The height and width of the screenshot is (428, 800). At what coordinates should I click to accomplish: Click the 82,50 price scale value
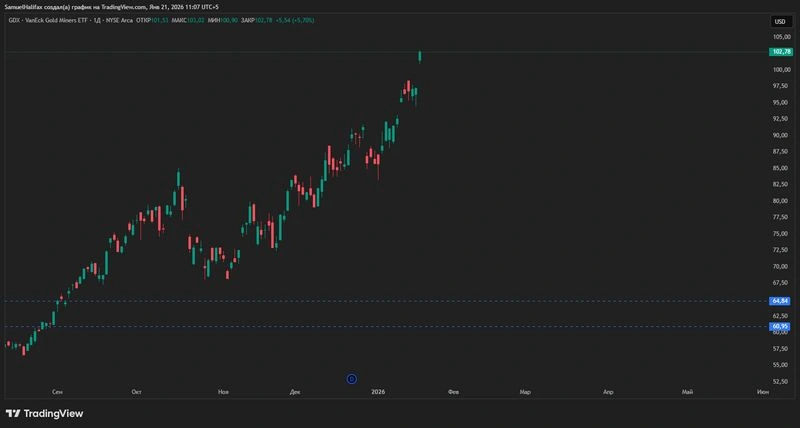pos(782,184)
